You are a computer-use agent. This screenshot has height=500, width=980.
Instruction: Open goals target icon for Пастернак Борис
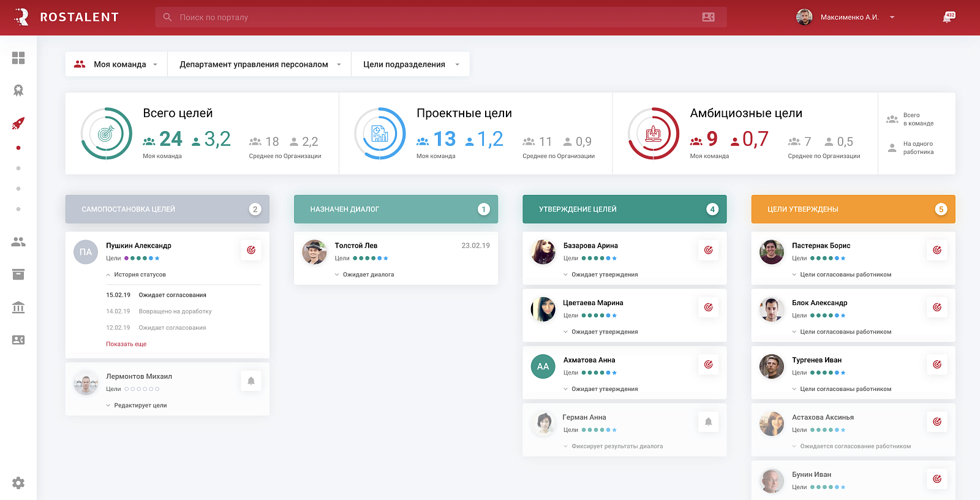[937, 250]
